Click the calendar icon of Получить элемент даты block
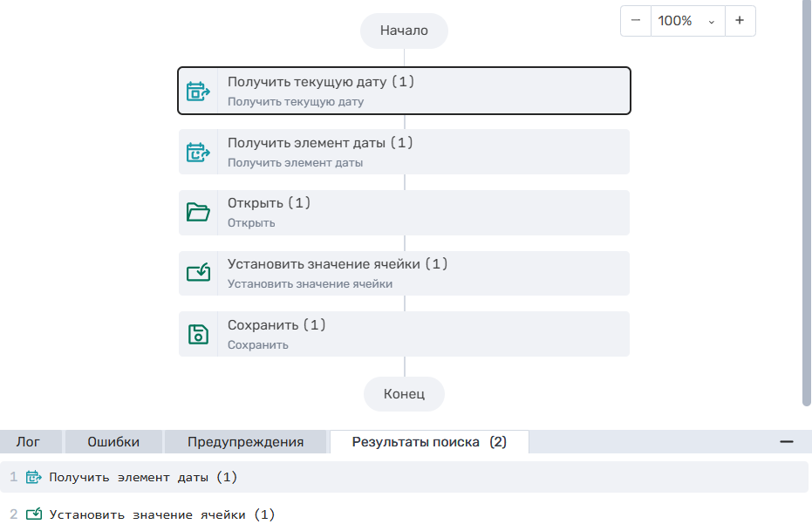Viewport: 812px width, 531px height. click(x=199, y=152)
